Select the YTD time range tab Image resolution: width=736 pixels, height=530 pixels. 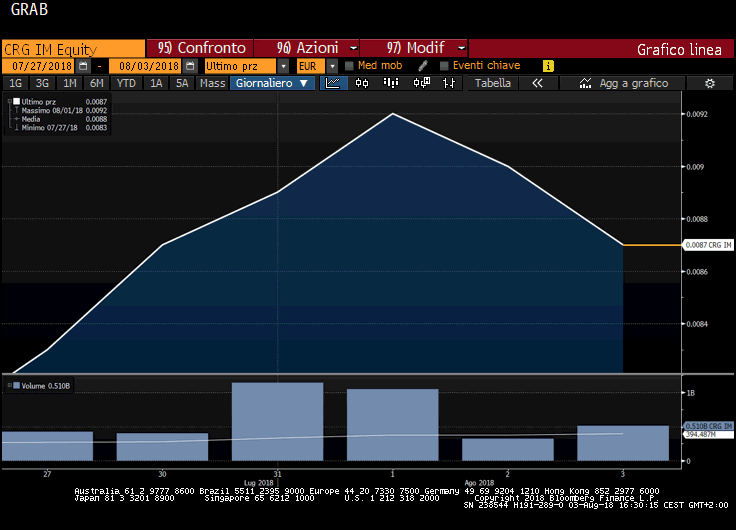(x=126, y=83)
